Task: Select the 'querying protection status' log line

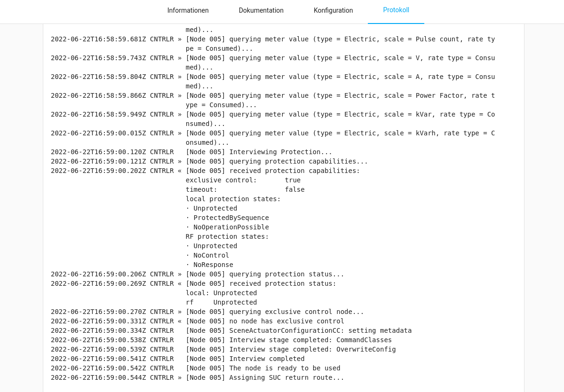Action: pyautogui.click(x=198, y=274)
